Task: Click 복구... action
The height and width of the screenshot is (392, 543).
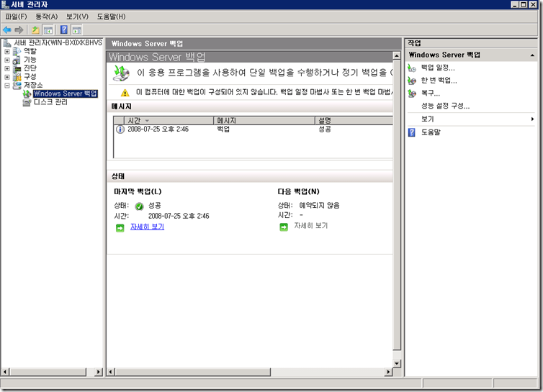Action: 431,94
